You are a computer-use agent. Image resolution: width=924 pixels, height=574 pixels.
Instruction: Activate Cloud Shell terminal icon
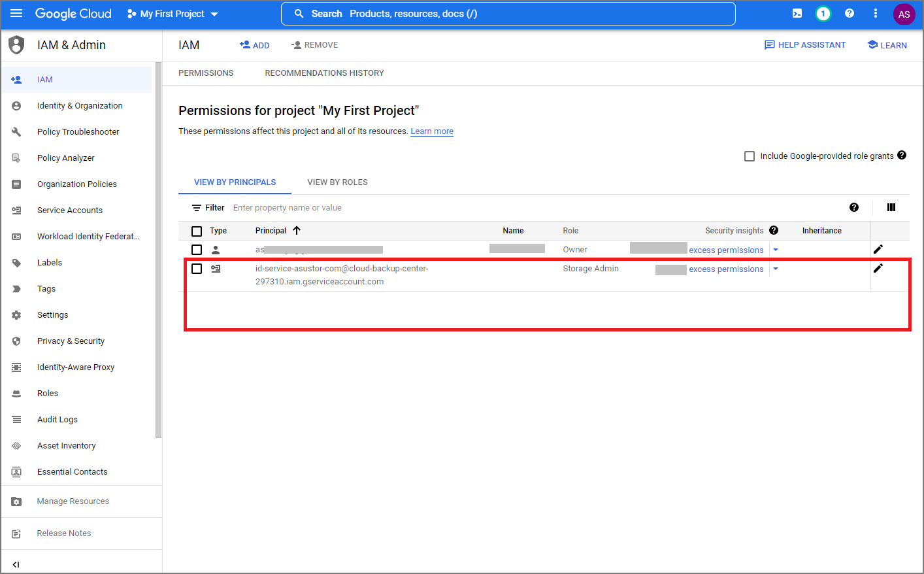pos(797,13)
